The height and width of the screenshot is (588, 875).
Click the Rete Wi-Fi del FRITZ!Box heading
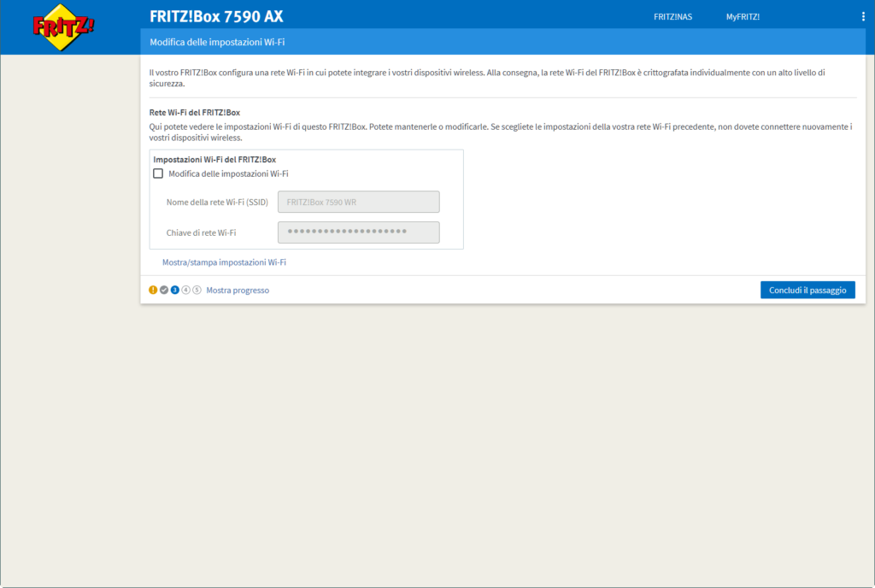tap(194, 111)
